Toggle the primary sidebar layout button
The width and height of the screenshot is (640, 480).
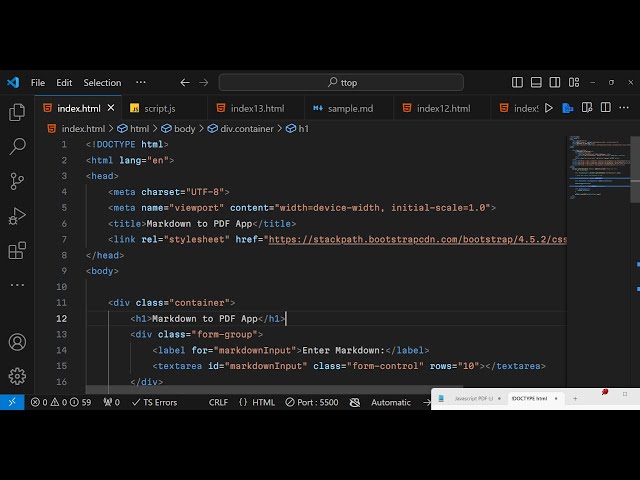(x=518, y=83)
